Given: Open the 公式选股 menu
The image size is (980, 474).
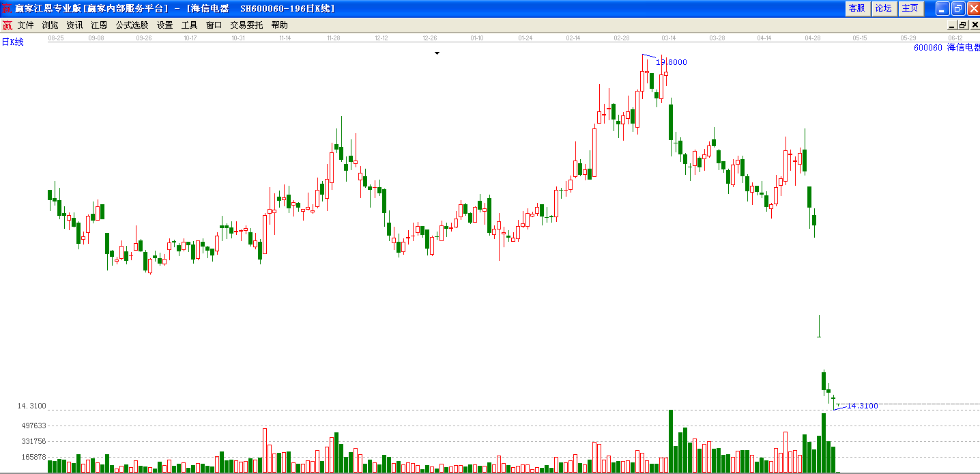Looking at the screenshot, I should click(x=132, y=25).
